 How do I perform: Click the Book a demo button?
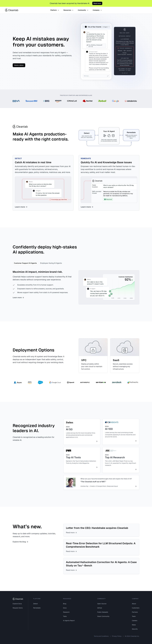pyautogui.click(x=19, y=65)
